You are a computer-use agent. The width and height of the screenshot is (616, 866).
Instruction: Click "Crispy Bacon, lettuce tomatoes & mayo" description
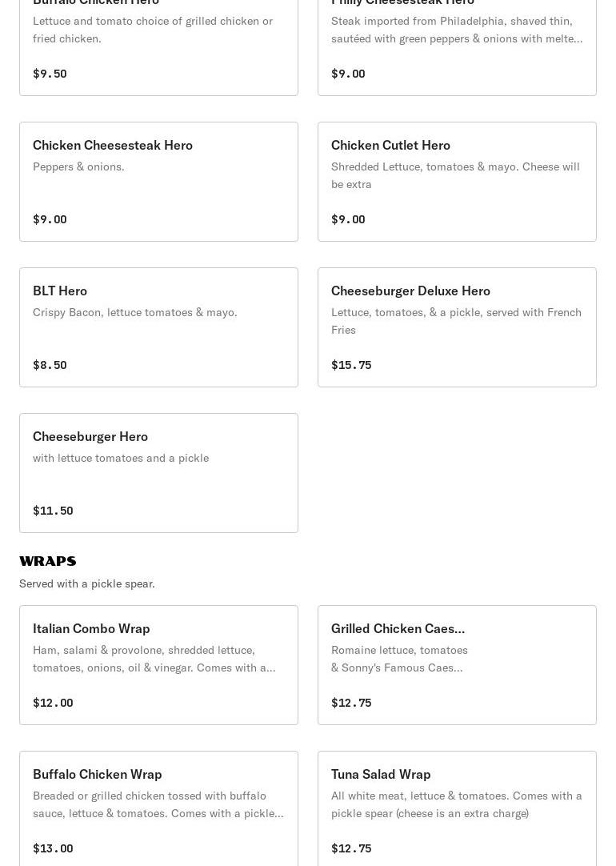pos(135,312)
